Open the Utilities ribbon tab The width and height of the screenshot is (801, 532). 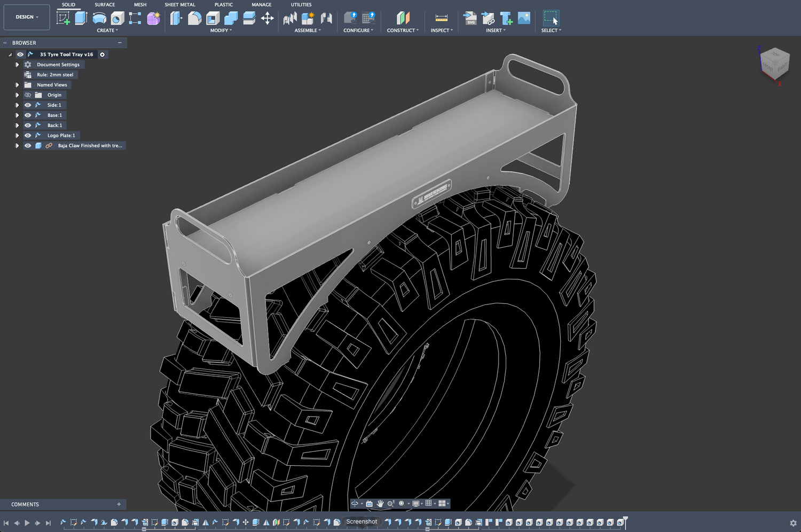tap(301, 4)
